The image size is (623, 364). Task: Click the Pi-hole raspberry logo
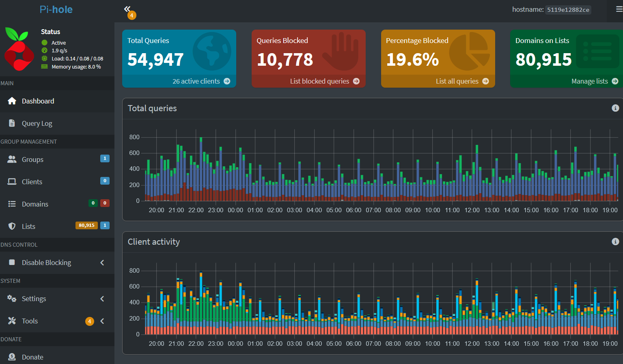pyautogui.click(x=19, y=49)
